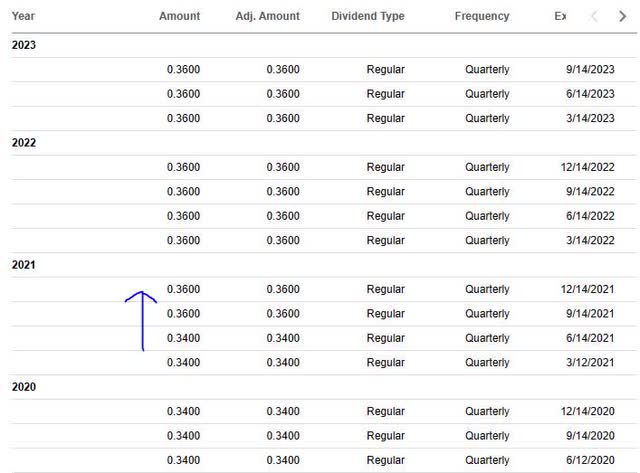
Task: Click Regular in the 6/14/2022 row
Action: [385, 216]
